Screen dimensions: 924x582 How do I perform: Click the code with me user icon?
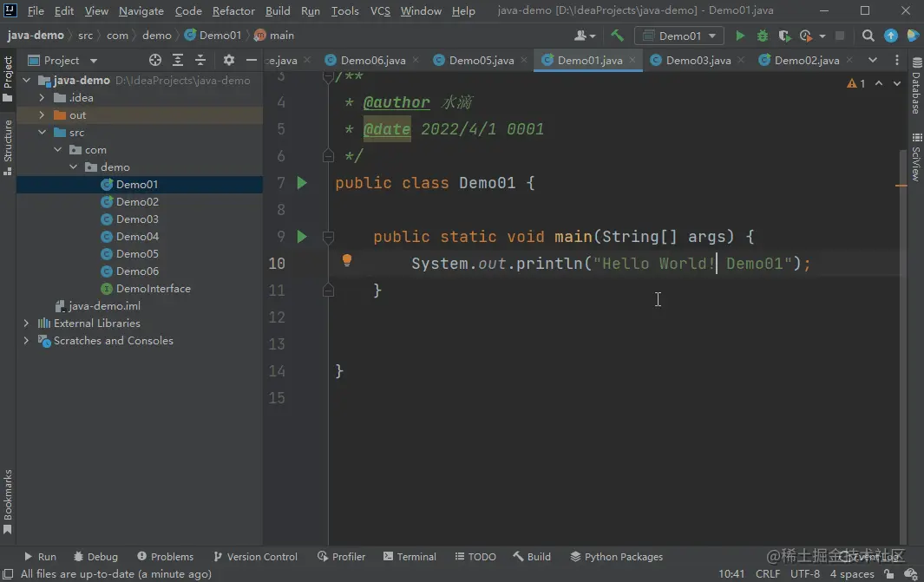coord(585,36)
